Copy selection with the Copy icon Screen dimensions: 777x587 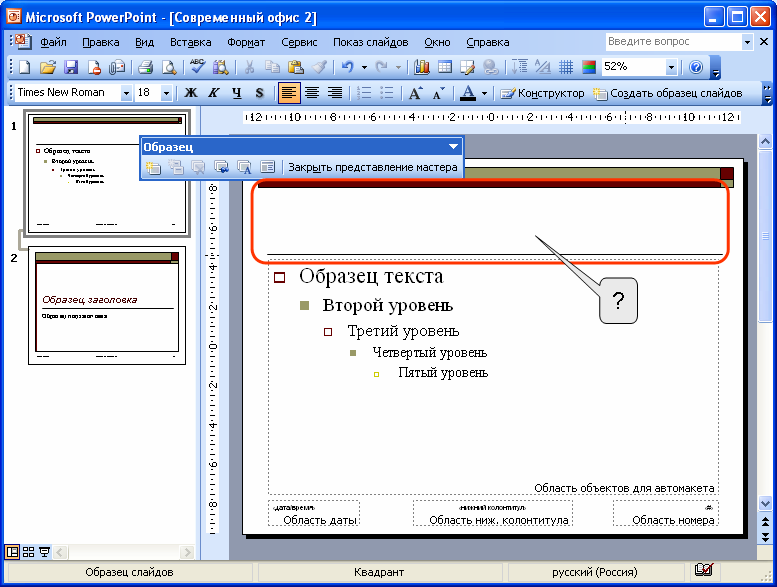[x=273, y=67]
